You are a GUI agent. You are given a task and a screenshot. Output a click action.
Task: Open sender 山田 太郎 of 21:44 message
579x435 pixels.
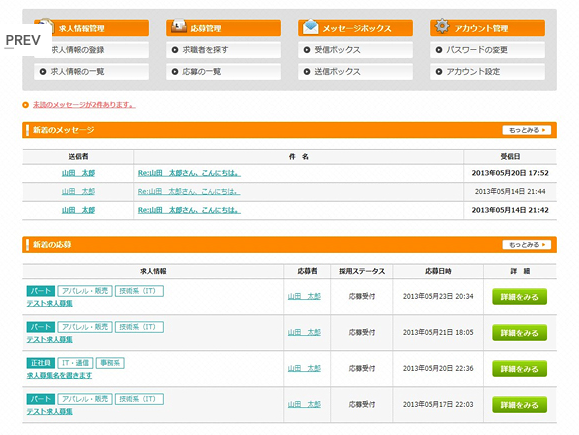pos(78,191)
